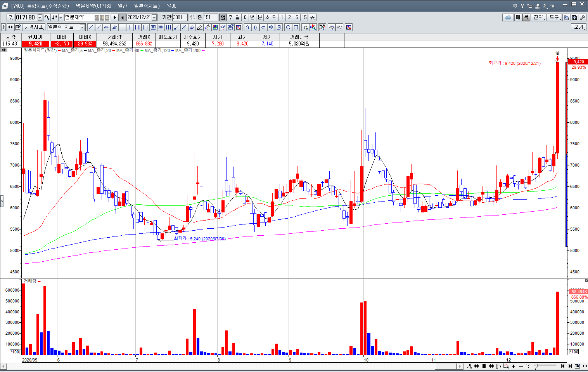Click the stop playback button
This screenshot has height=372, width=588.
[x=484, y=366]
